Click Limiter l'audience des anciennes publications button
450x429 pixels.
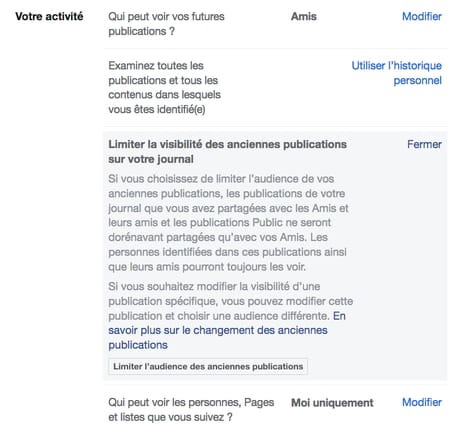pyautogui.click(x=208, y=366)
